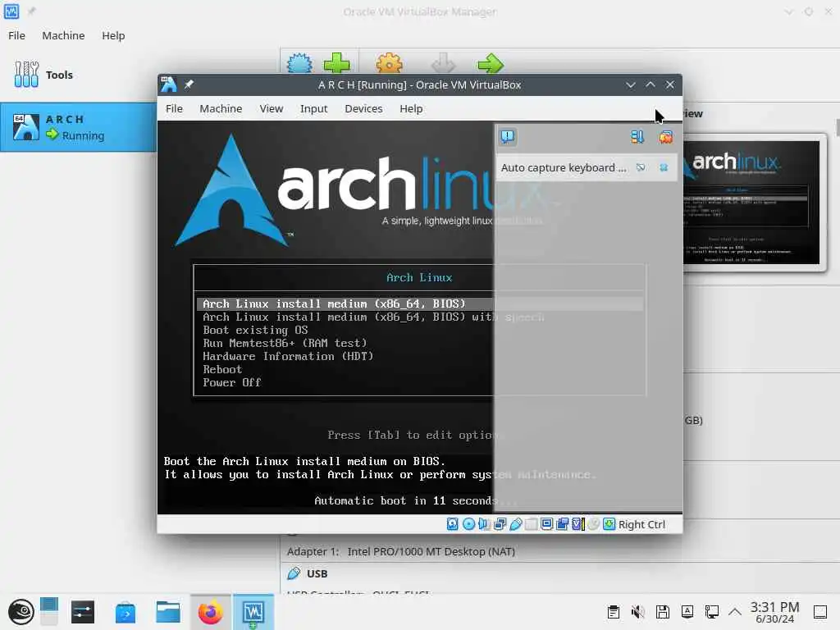
Task: Click the sort notifications icon in notification panel
Action: coord(637,137)
